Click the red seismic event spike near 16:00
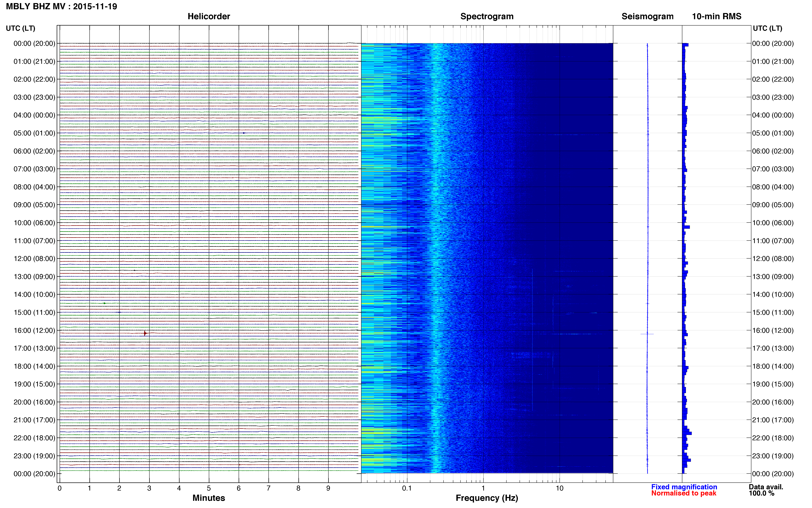The image size is (812, 508). pos(145,333)
